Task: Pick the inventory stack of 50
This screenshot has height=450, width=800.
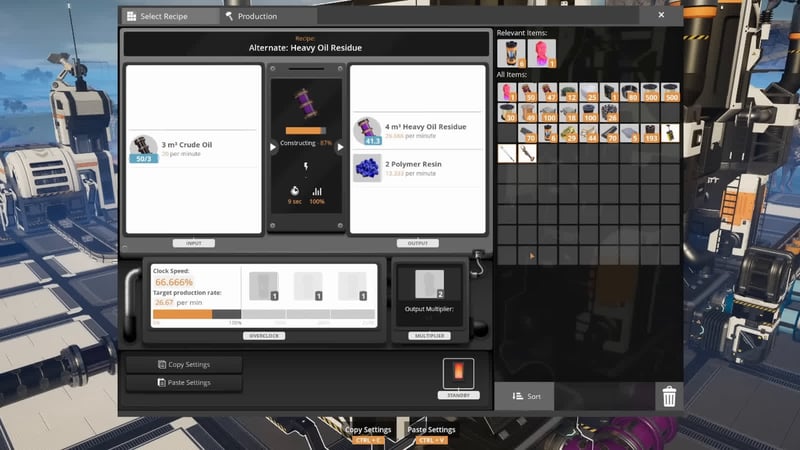Action: pos(528,92)
